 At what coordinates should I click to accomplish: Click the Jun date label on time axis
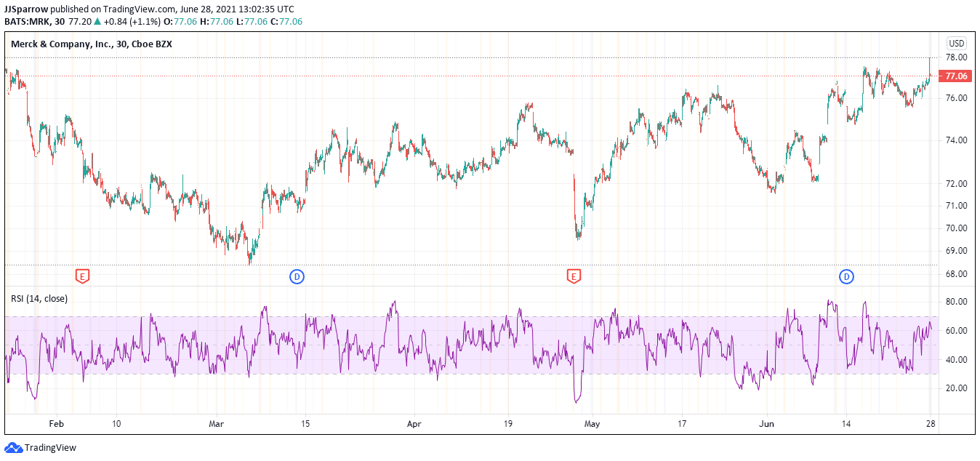(767, 422)
